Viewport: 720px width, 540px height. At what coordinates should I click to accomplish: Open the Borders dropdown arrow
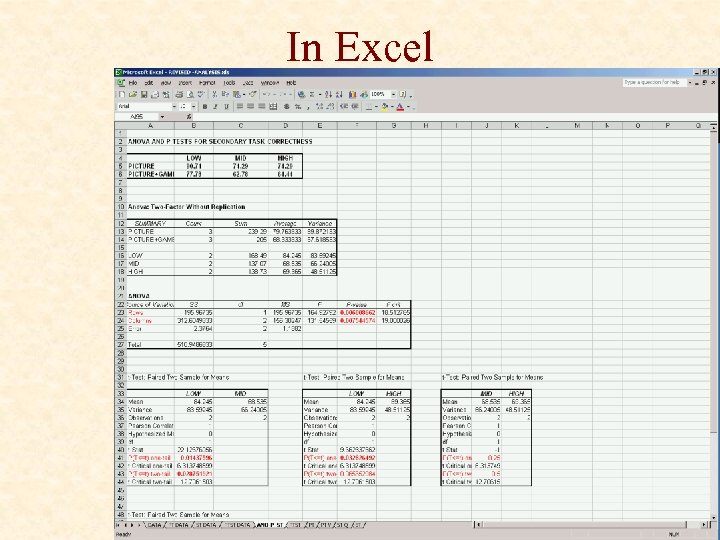(x=376, y=107)
